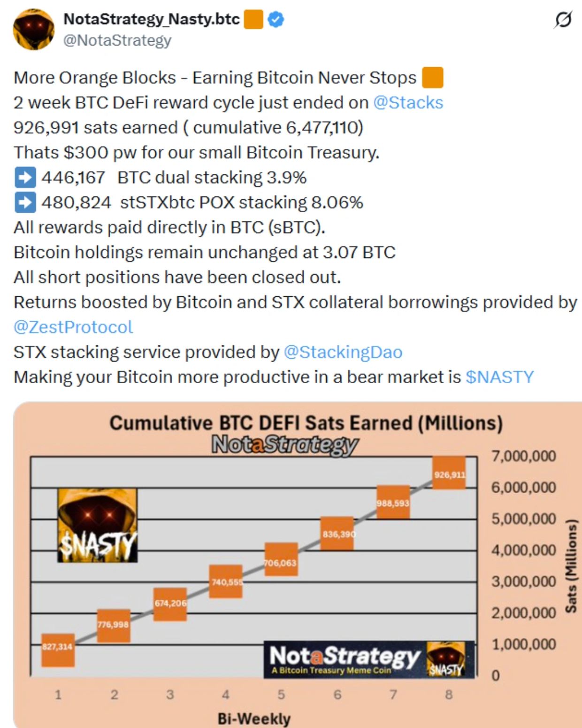Click the NotaStrategy_Nasty.btc display name
Screen dimensions: 582x728
click(x=152, y=19)
